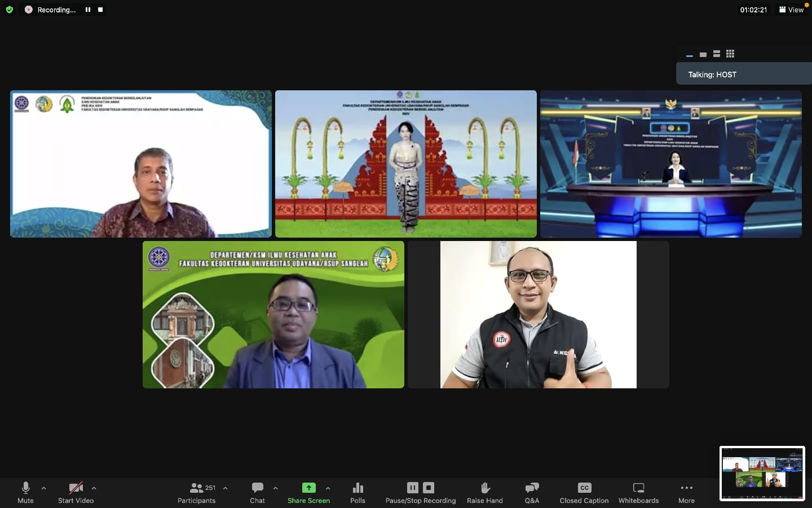Click the self-view thumbnail in corner

pos(762,474)
